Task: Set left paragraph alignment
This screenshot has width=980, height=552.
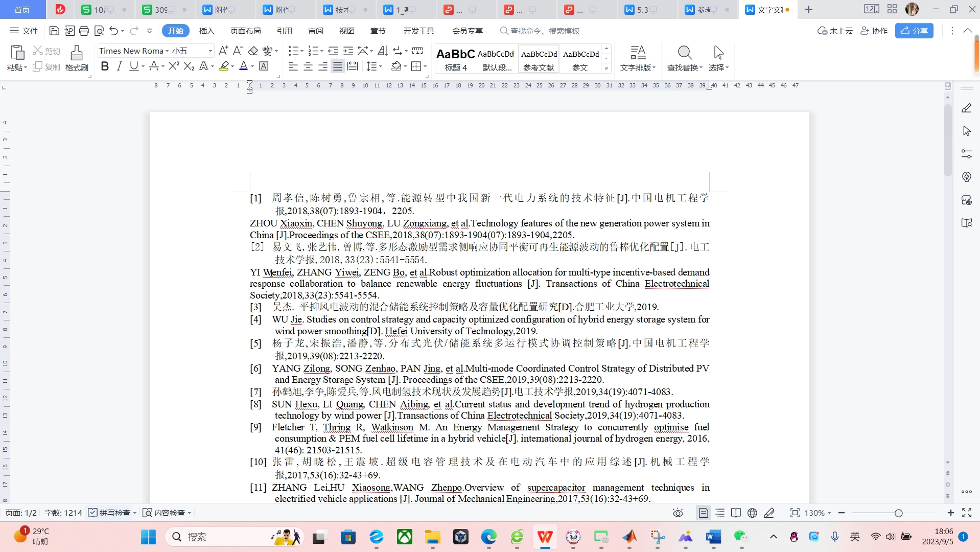Action: pyautogui.click(x=293, y=66)
